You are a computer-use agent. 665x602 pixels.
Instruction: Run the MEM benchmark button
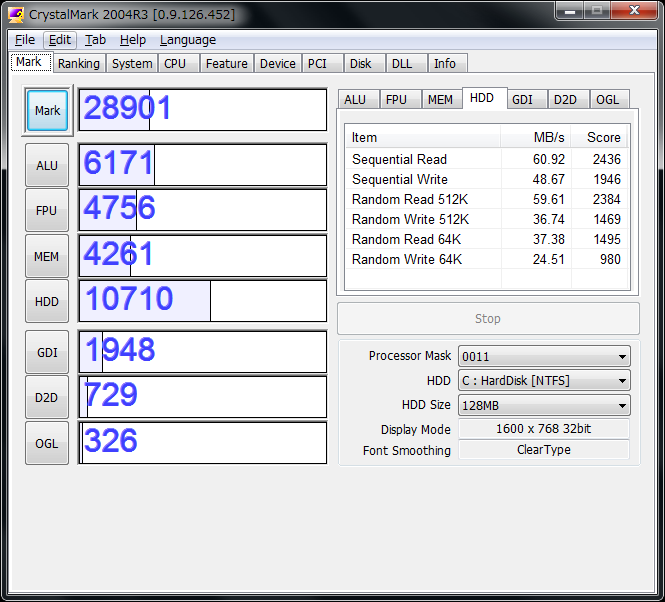(47, 256)
